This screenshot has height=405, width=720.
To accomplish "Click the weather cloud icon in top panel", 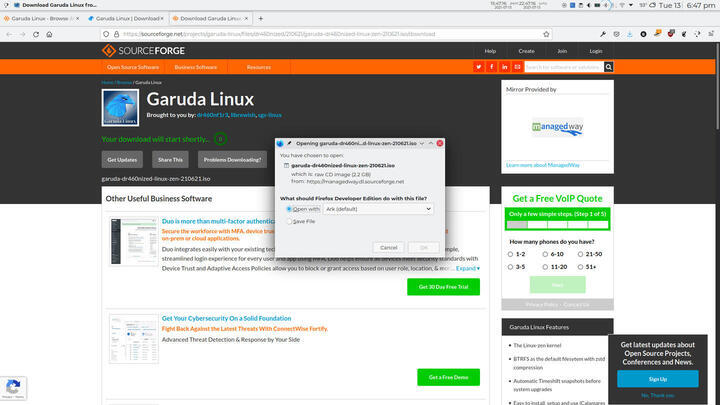I will click(652, 5).
